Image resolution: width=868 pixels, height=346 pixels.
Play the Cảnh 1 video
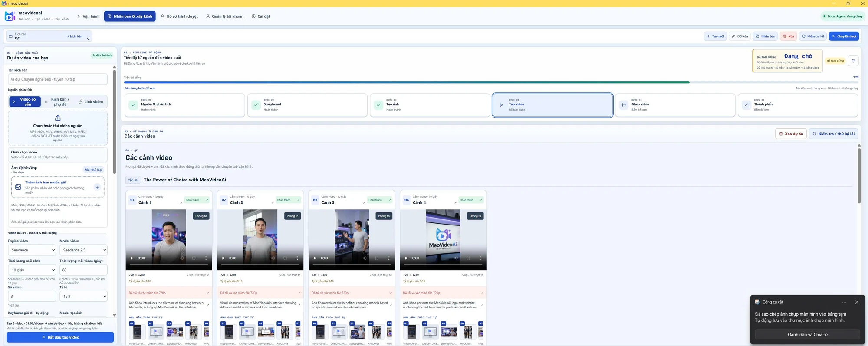(x=132, y=258)
